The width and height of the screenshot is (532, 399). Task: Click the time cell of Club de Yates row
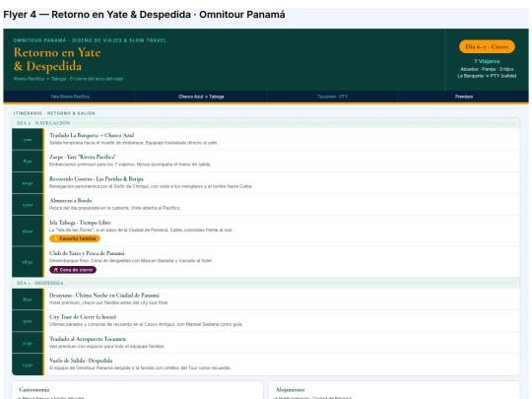[x=28, y=262]
